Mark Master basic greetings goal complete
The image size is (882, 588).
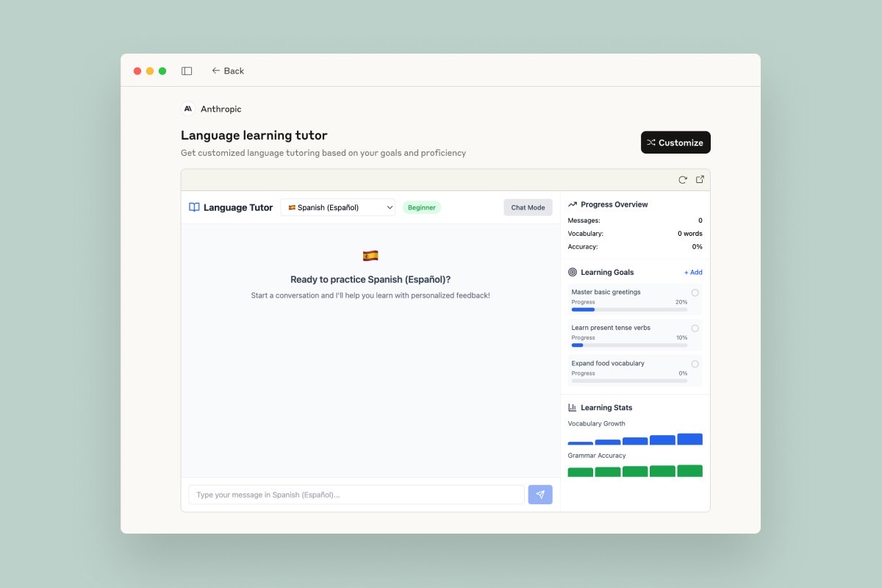coord(695,293)
